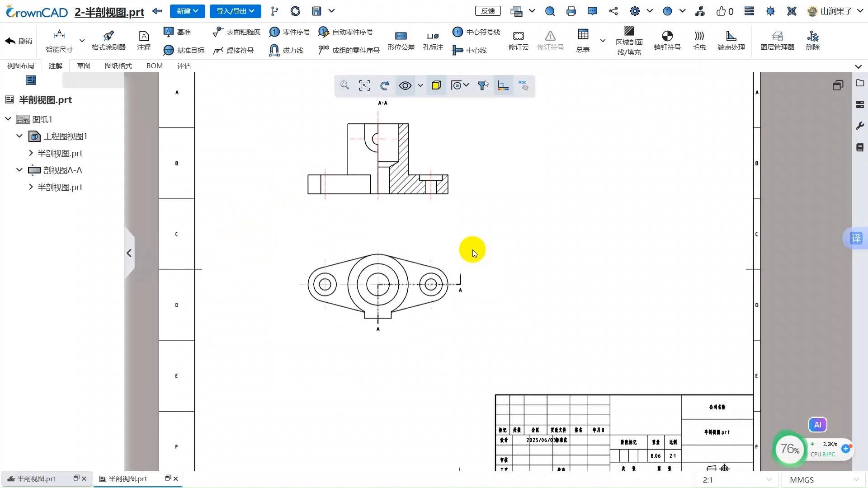Viewport: 868px width, 488px height.
Task: Click the 中心符号线 center mark tool
Action: pyautogui.click(x=476, y=32)
